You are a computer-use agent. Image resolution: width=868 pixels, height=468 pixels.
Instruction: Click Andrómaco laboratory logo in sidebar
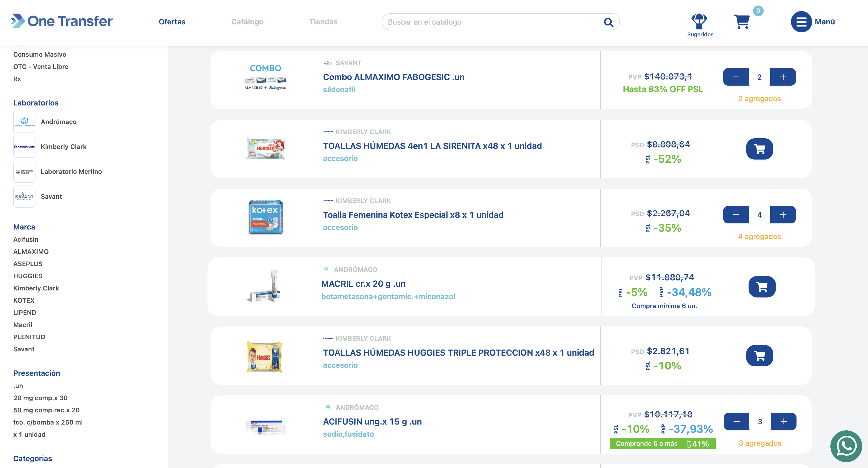point(24,122)
